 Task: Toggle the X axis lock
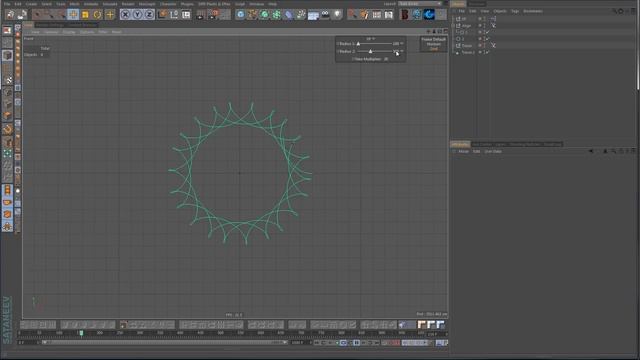point(125,15)
